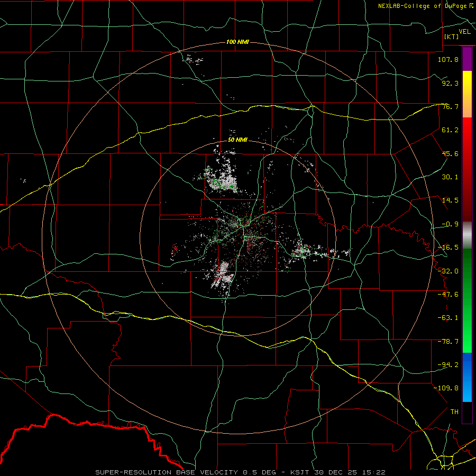Select the -47.6 velocity scale value
476x476 pixels.
(448, 295)
